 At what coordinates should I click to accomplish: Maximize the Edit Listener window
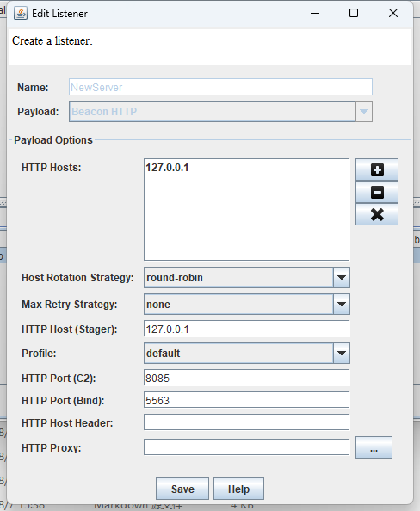point(354,13)
